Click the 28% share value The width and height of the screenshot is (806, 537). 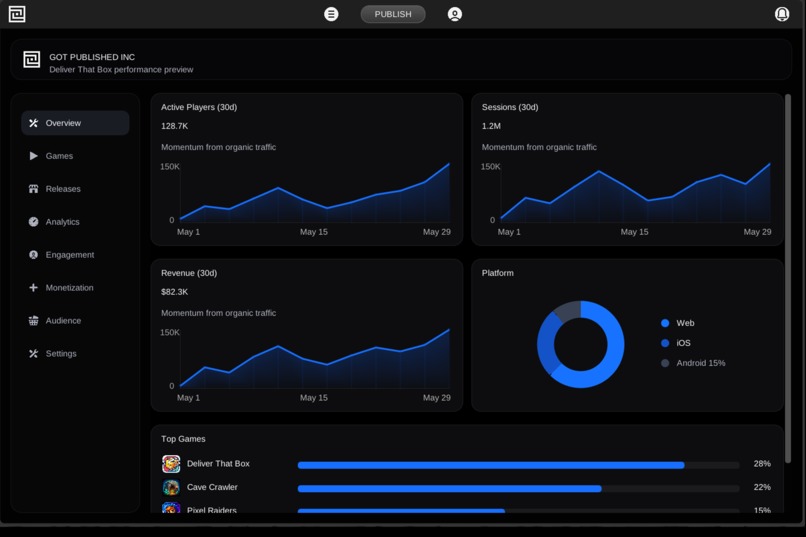pos(762,464)
